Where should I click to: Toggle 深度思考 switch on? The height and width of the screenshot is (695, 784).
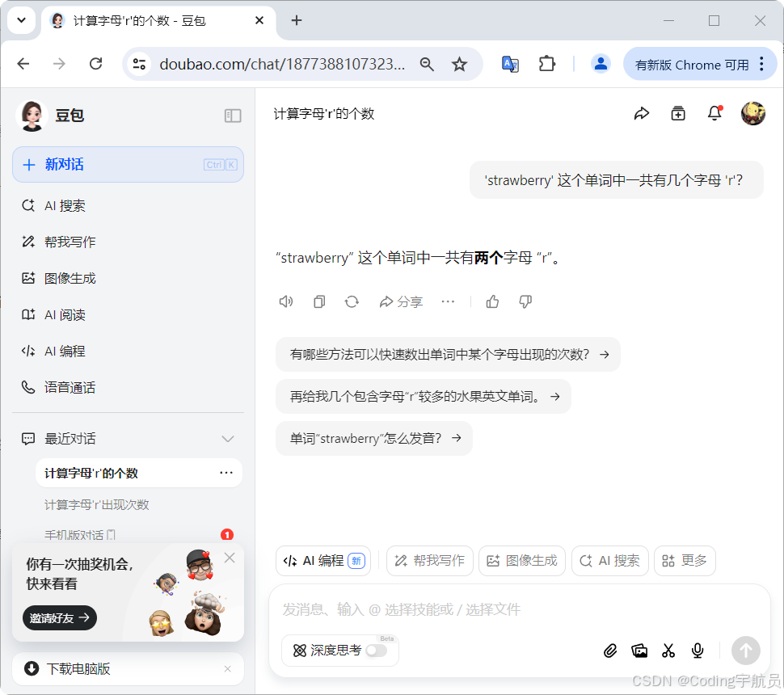(x=377, y=651)
